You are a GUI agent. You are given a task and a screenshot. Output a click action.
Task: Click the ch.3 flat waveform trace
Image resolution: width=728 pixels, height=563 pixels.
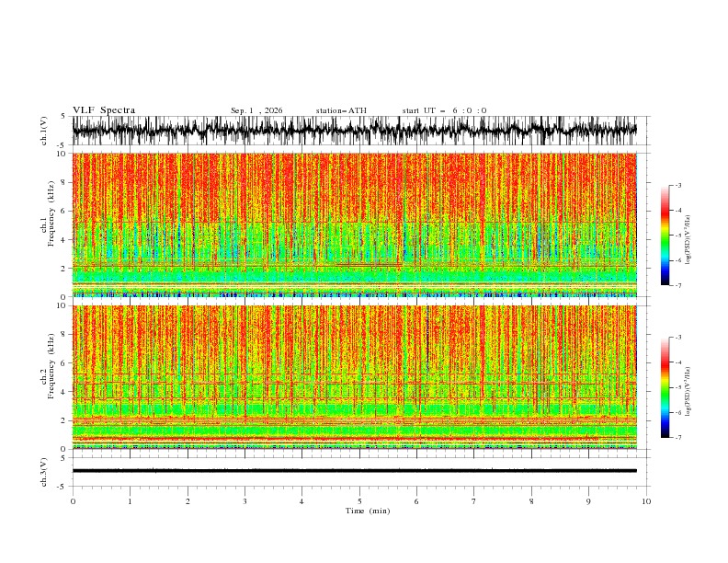(354, 471)
